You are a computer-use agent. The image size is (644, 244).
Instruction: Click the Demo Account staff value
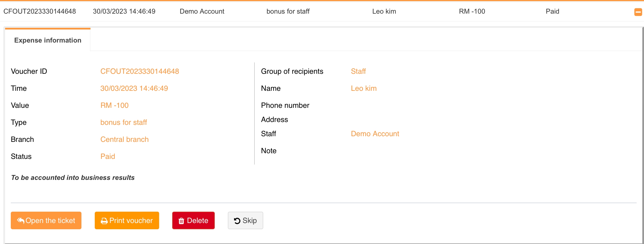point(375,134)
